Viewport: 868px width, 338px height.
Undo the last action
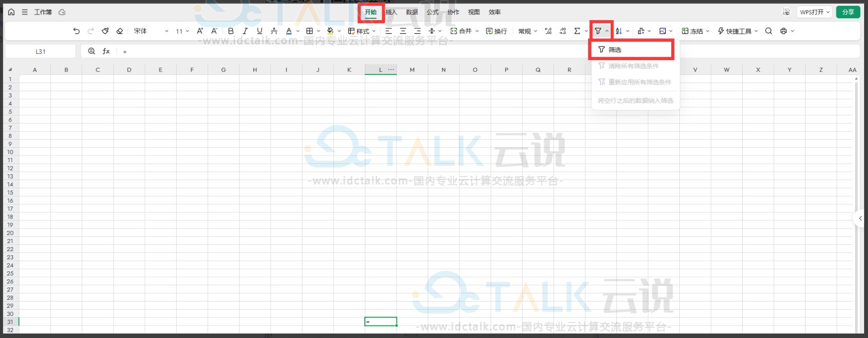point(76,31)
